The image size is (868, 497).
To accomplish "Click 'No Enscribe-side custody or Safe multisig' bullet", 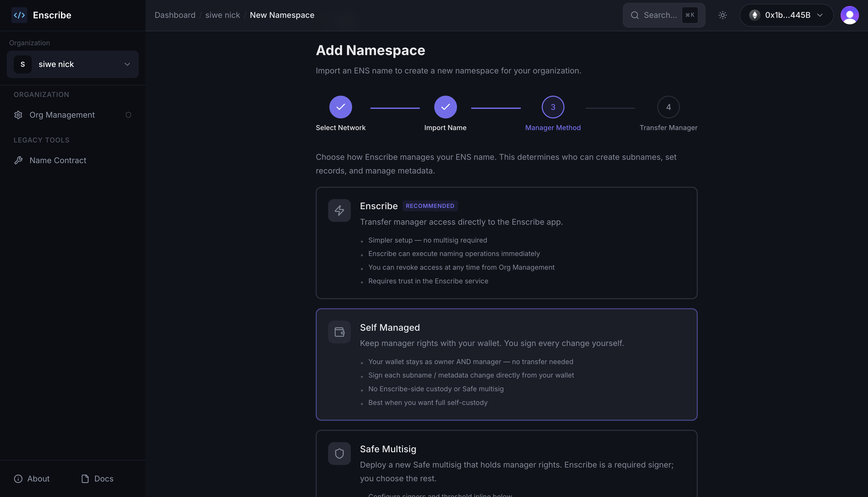I will 436,389.
